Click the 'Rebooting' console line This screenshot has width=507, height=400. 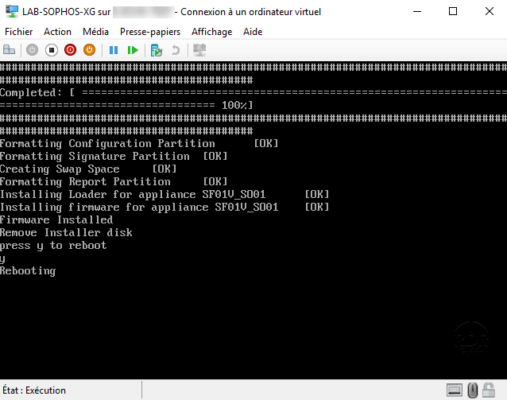tap(28, 271)
